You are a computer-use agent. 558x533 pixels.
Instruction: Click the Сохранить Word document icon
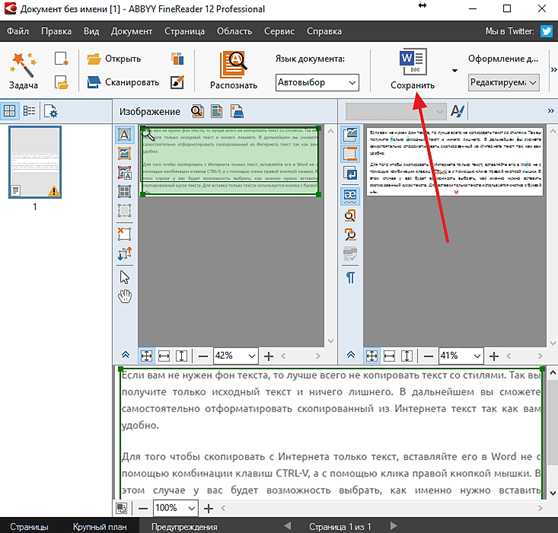pos(413,62)
